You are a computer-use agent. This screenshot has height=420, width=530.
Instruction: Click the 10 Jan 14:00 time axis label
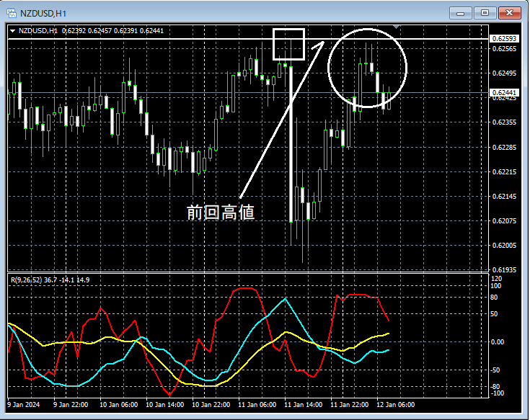(x=165, y=404)
